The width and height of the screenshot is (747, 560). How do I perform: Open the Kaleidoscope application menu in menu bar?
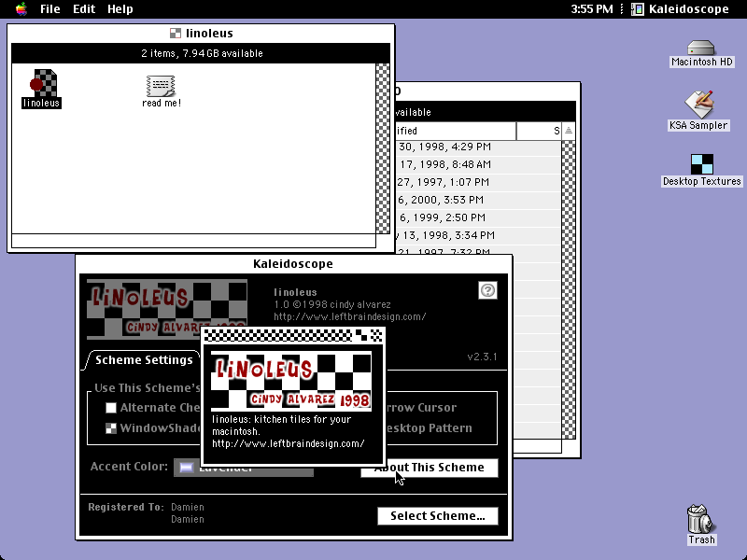(x=681, y=9)
